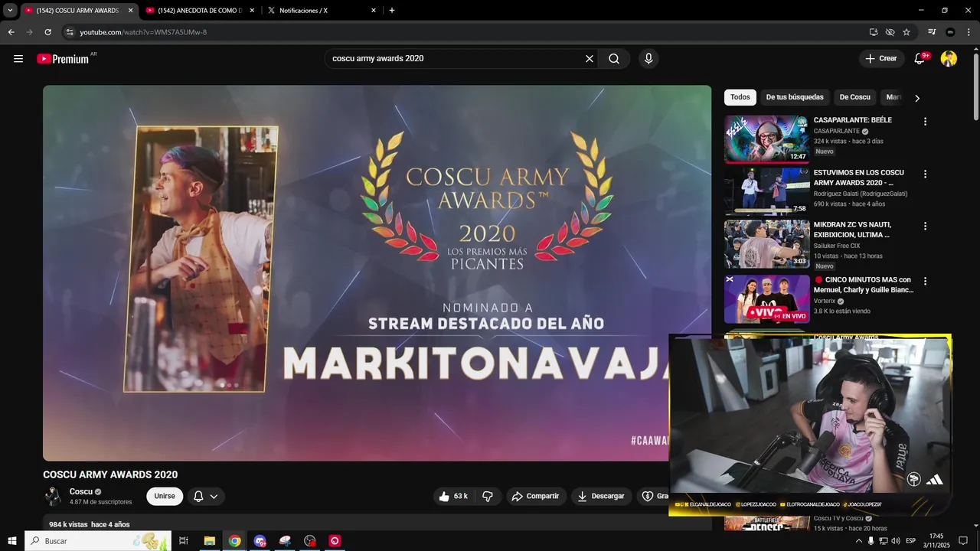
Task: Bookmark this page with star icon
Action: point(906,32)
